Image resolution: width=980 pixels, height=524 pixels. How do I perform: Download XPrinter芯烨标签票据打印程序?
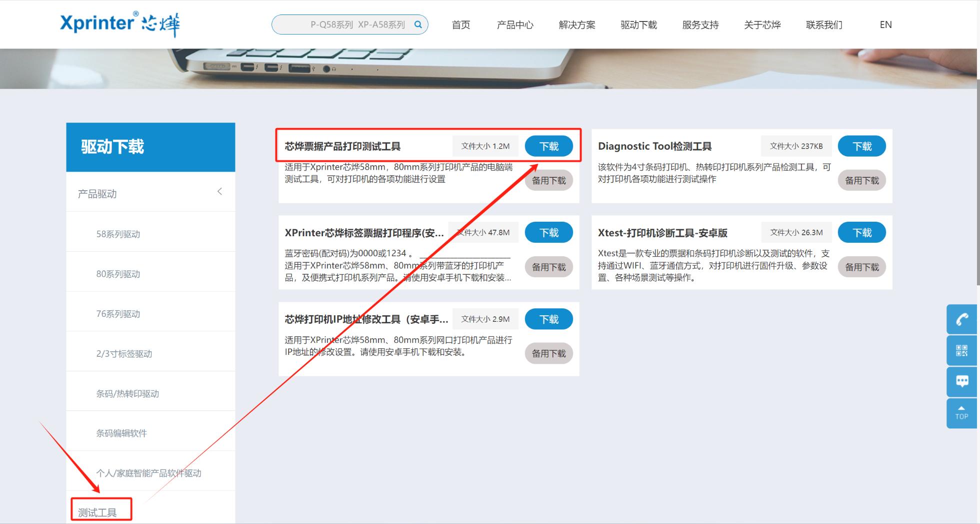(548, 232)
